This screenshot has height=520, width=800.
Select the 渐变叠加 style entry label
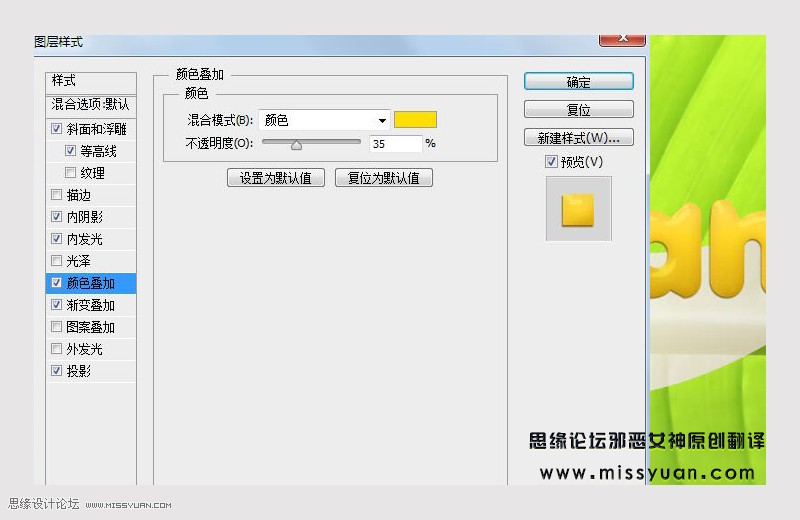pyautogui.click(x=90, y=305)
